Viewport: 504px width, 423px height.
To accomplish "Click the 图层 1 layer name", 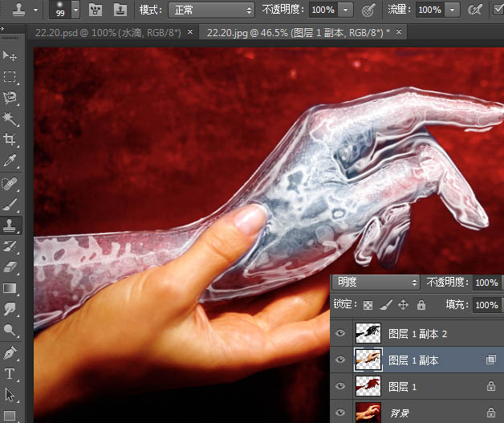I will pos(402,387).
